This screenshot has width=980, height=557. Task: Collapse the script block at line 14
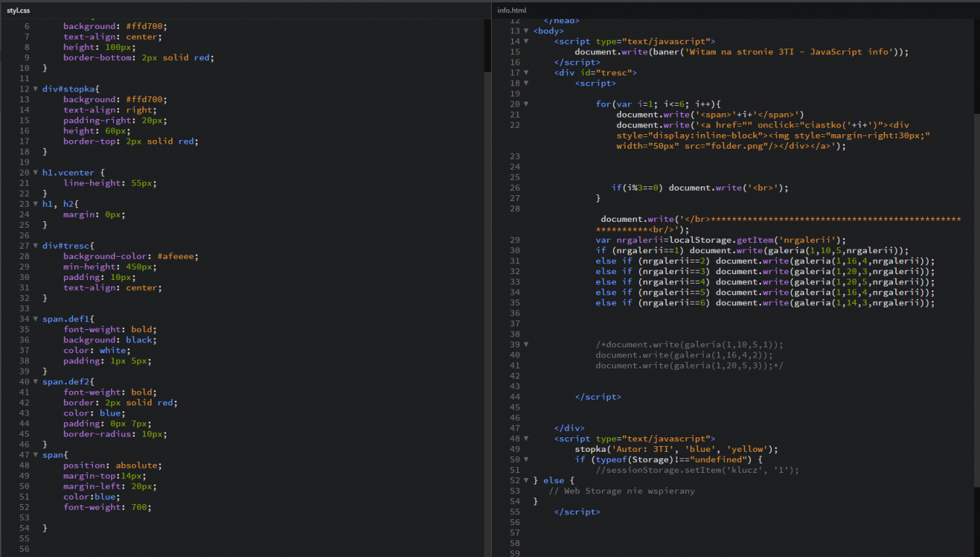point(527,42)
